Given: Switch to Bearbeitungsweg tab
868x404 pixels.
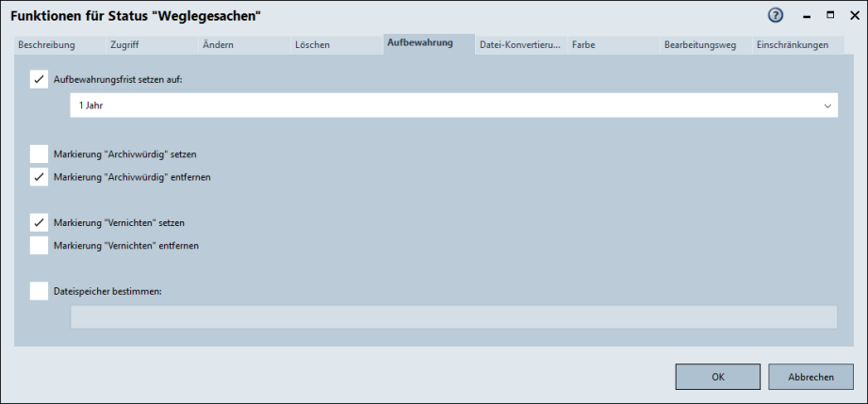Looking at the screenshot, I should click(699, 45).
